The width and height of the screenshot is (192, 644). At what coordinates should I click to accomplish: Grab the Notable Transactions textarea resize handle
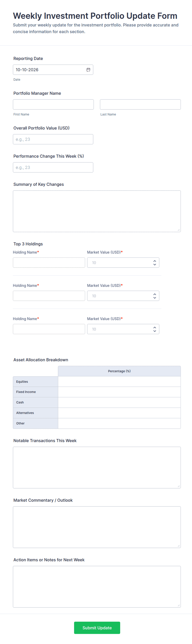(x=179, y=486)
